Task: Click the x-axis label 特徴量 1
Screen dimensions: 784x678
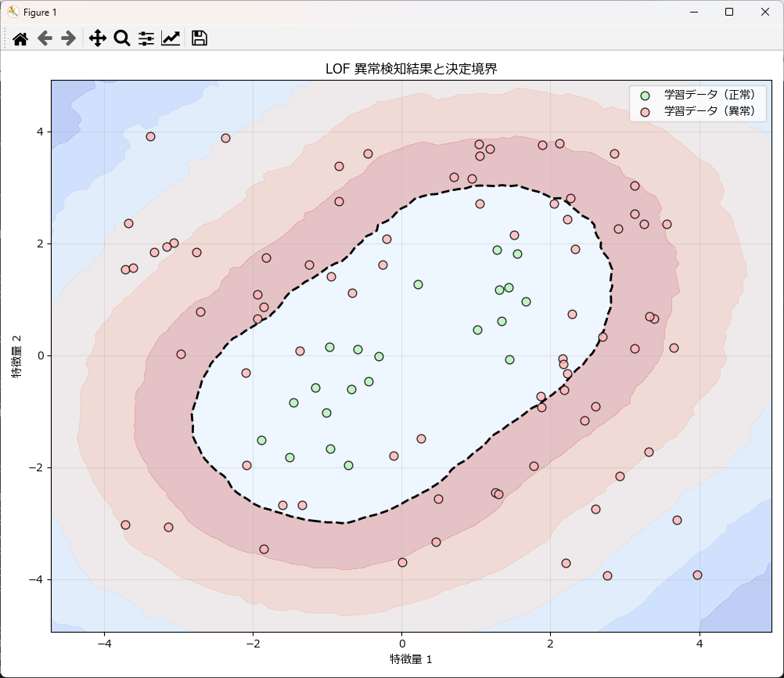Action: [x=412, y=659]
